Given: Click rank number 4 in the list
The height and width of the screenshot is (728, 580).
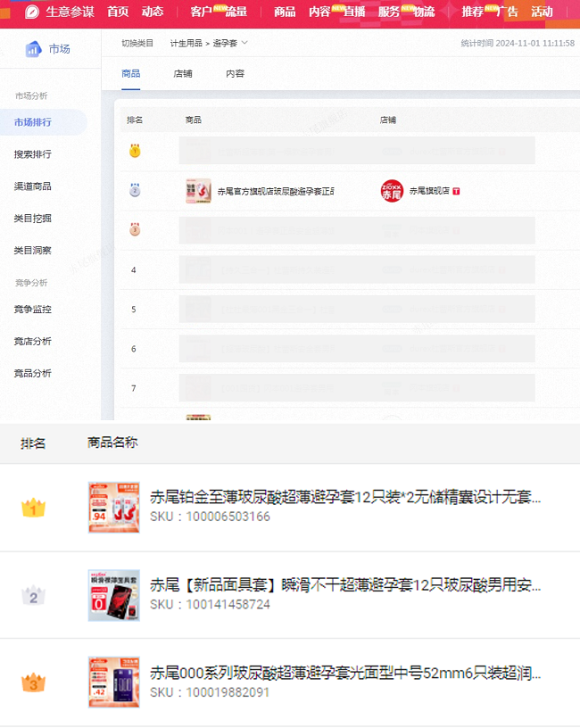Looking at the screenshot, I should pyautogui.click(x=134, y=269).
